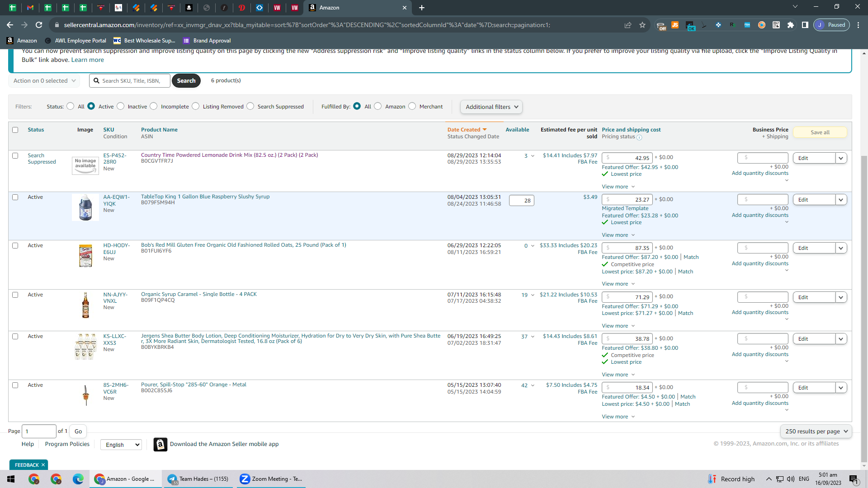Click the pricing status info icon
The height and width of the screenshot is (488, 868).
tap(639, 137)
